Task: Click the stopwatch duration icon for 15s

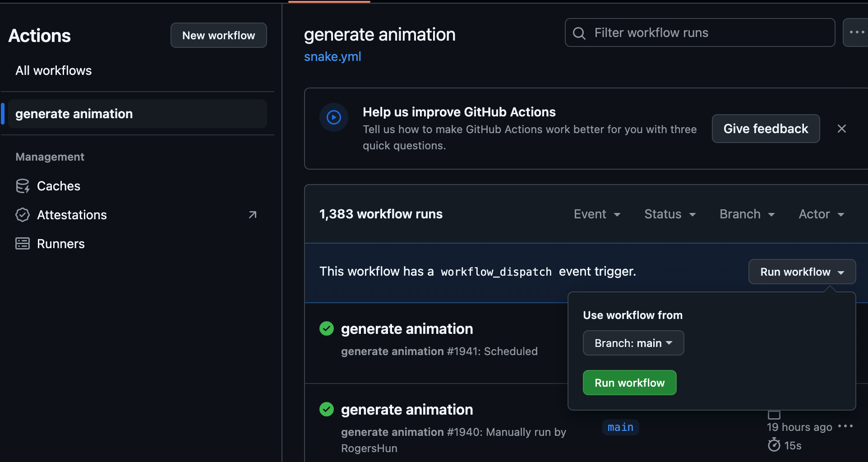Action: [x=774, y=445]
